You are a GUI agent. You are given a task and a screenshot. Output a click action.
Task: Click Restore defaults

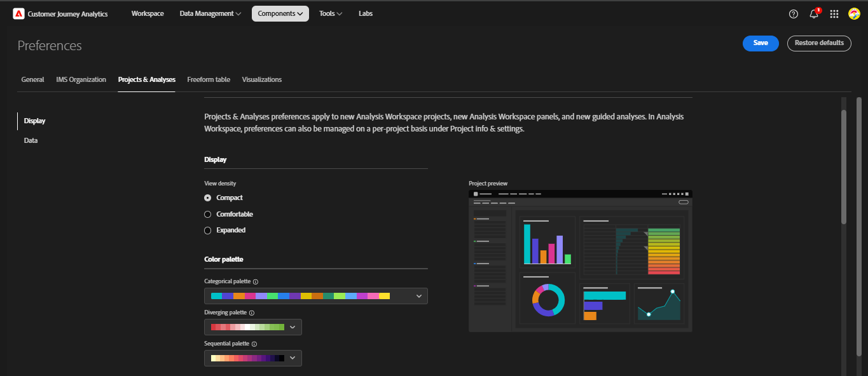pyautogui.click(x=819, y=43)
